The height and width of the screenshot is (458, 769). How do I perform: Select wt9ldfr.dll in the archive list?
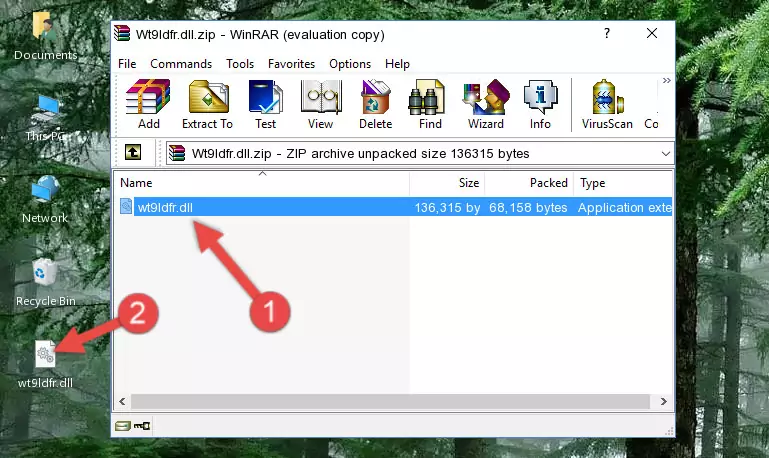coord(165,207)
